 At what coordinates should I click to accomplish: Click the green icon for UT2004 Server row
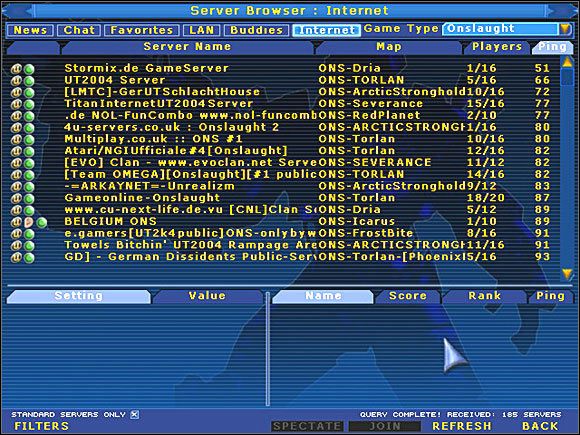29,81
